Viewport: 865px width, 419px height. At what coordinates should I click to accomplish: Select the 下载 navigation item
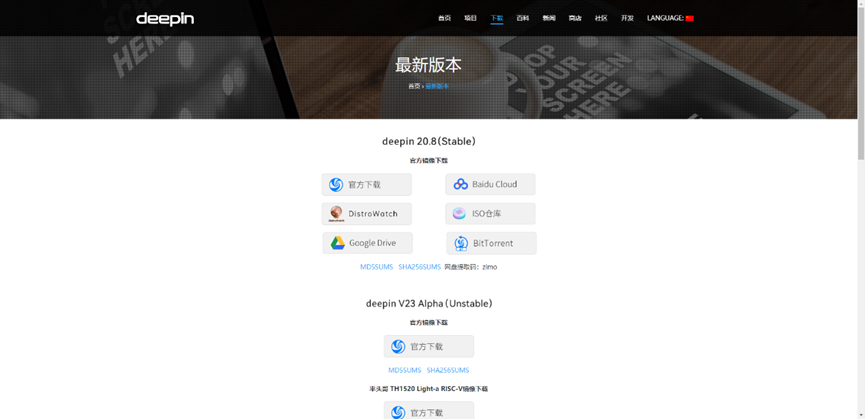point(496,18)
